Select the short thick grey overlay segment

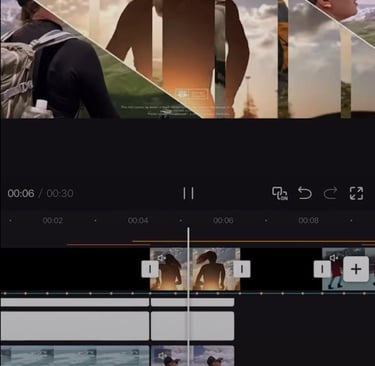[193, 326]
